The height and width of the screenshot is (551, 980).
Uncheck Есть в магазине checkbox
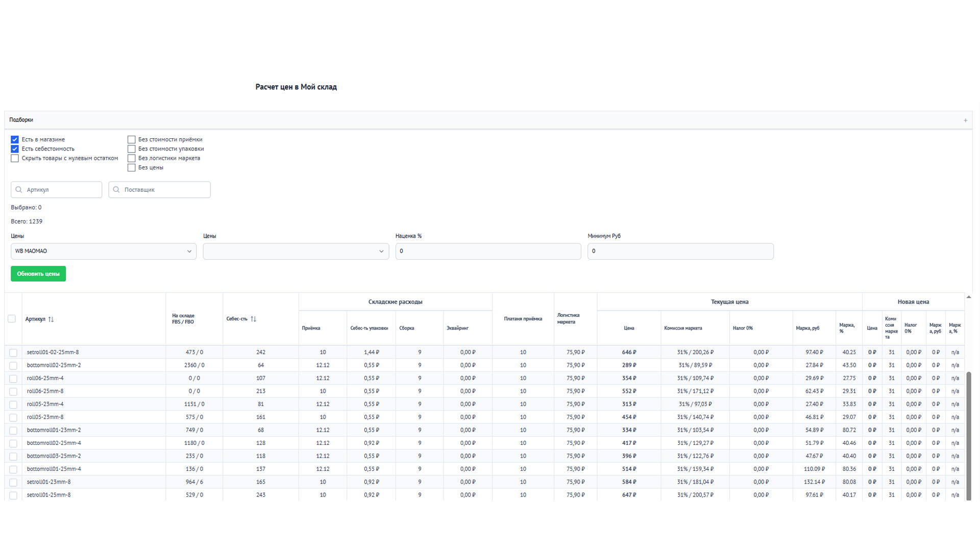click(15, 139)
